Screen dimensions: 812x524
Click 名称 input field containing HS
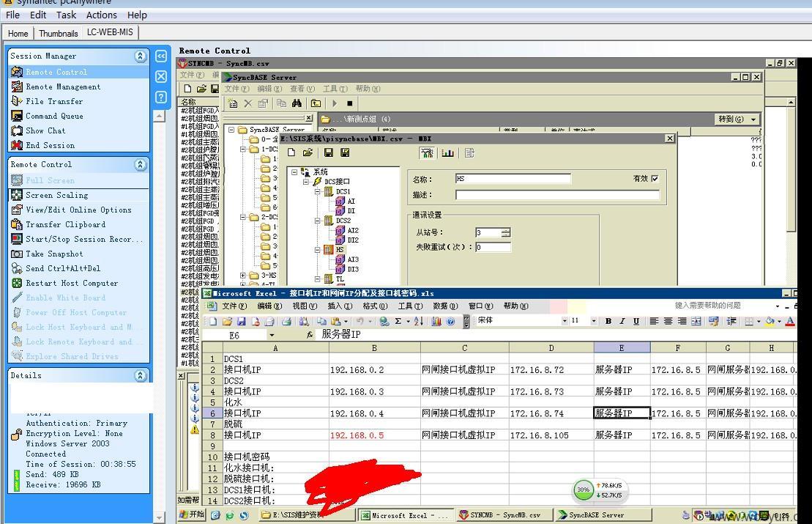pos(513,178)
